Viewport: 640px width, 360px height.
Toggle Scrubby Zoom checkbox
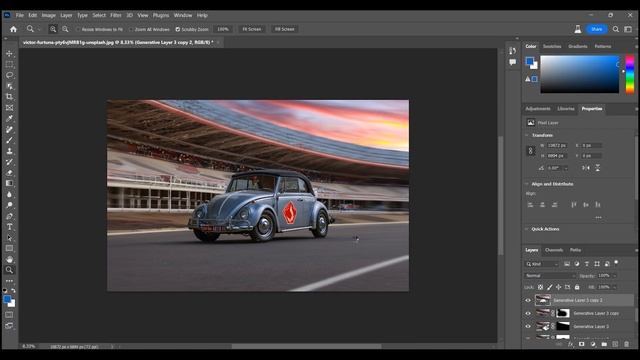tap(178, 29)
